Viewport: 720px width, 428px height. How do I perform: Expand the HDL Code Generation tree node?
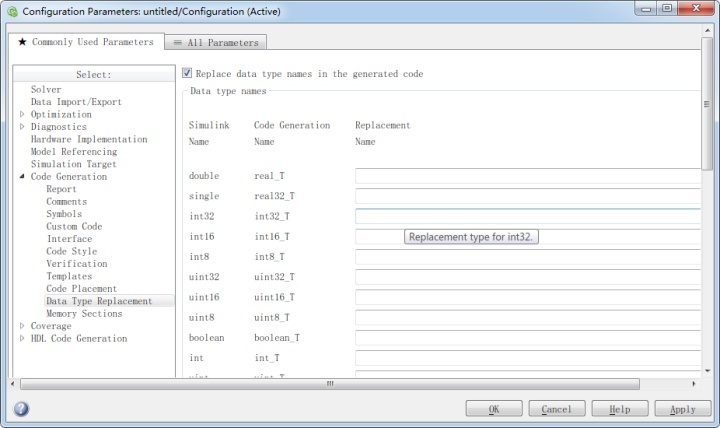coord(22,338)
